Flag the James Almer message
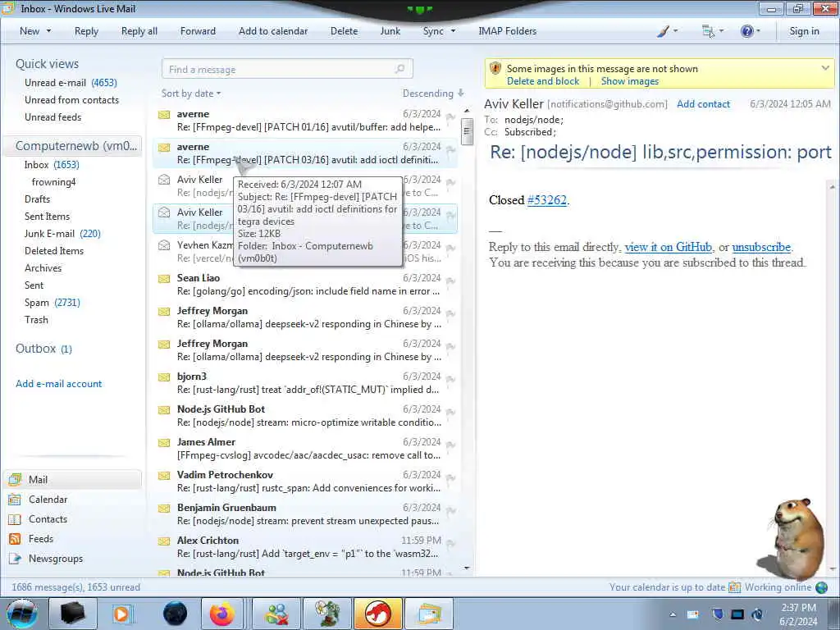The image size is (840, 630). 450,445
